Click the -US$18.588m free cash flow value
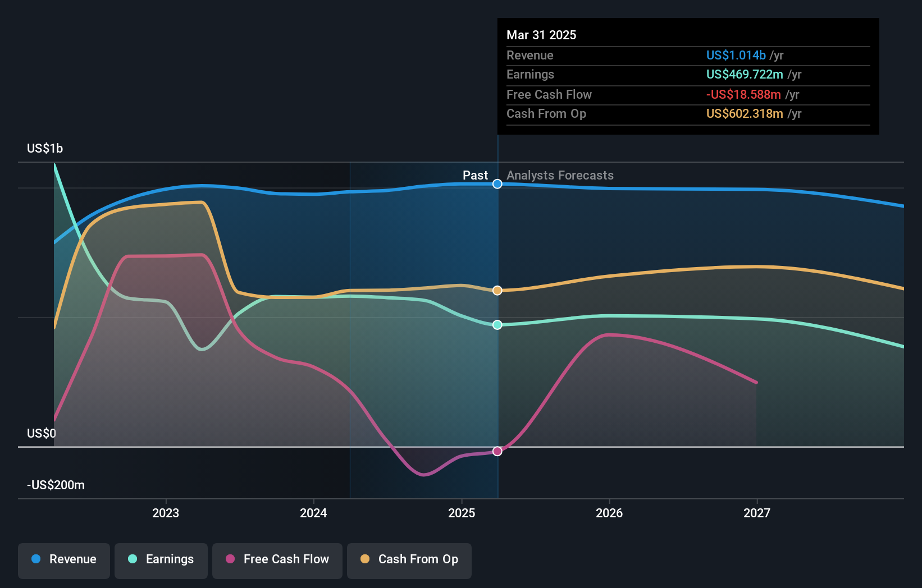 coord(743,94)
